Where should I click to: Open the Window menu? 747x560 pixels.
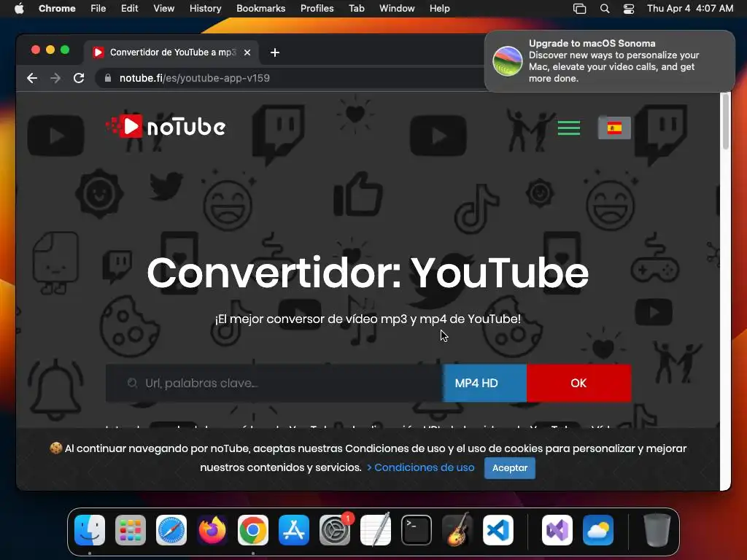397,9
